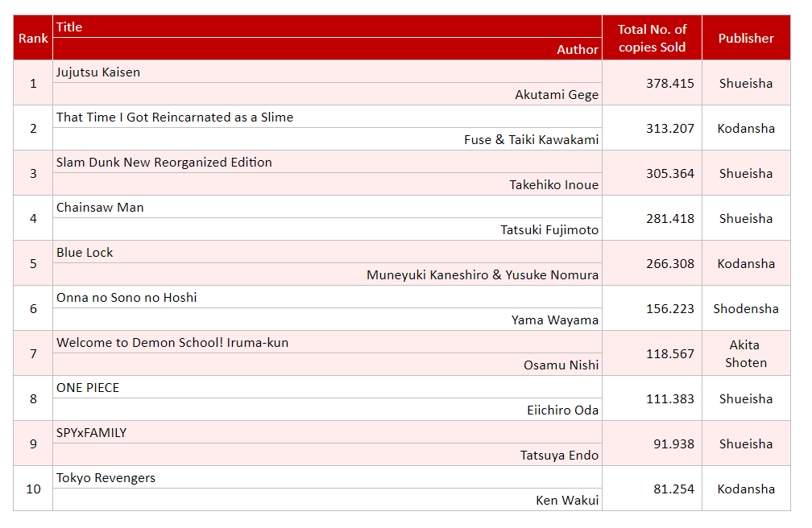Select author Takehiko Inoue
This screenshot has width=812, height=528.
pos(553,185)
